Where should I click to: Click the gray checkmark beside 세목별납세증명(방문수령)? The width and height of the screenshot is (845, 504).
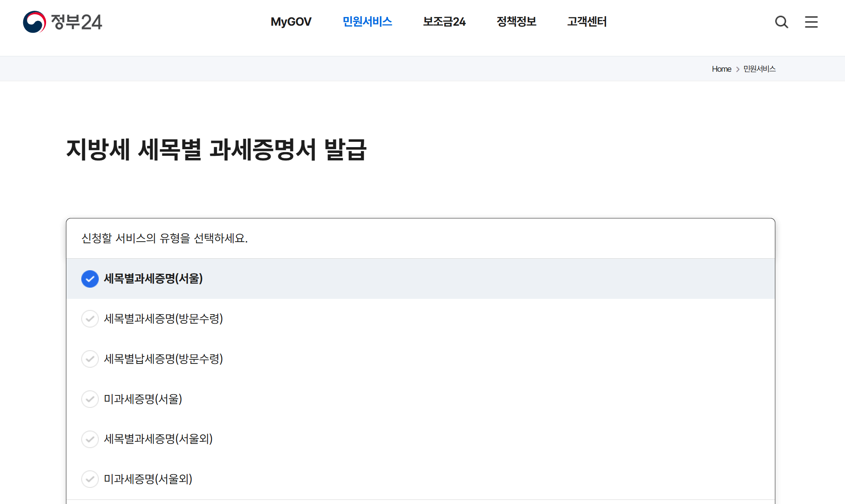coord(90,359)
